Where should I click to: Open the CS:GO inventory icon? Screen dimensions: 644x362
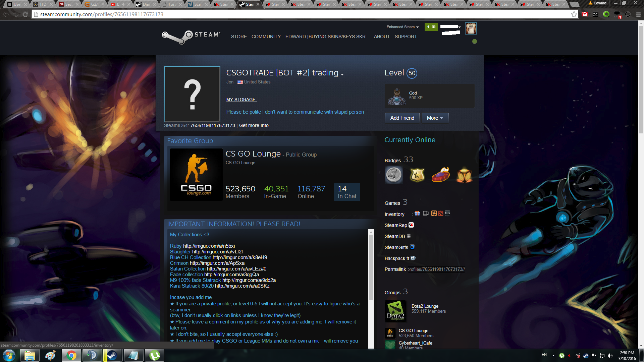447,213
